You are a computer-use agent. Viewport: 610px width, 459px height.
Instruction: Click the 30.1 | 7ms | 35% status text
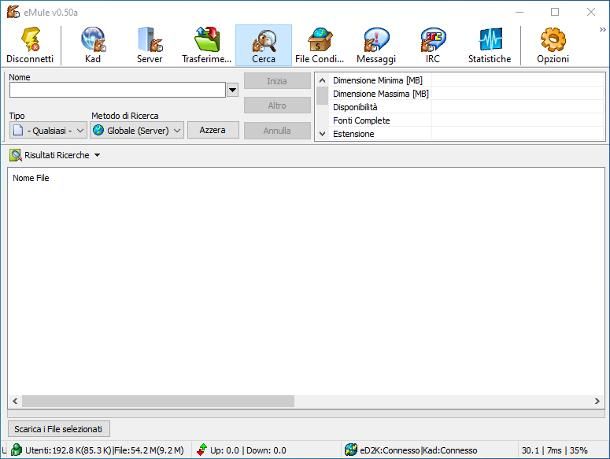[554, 450]
